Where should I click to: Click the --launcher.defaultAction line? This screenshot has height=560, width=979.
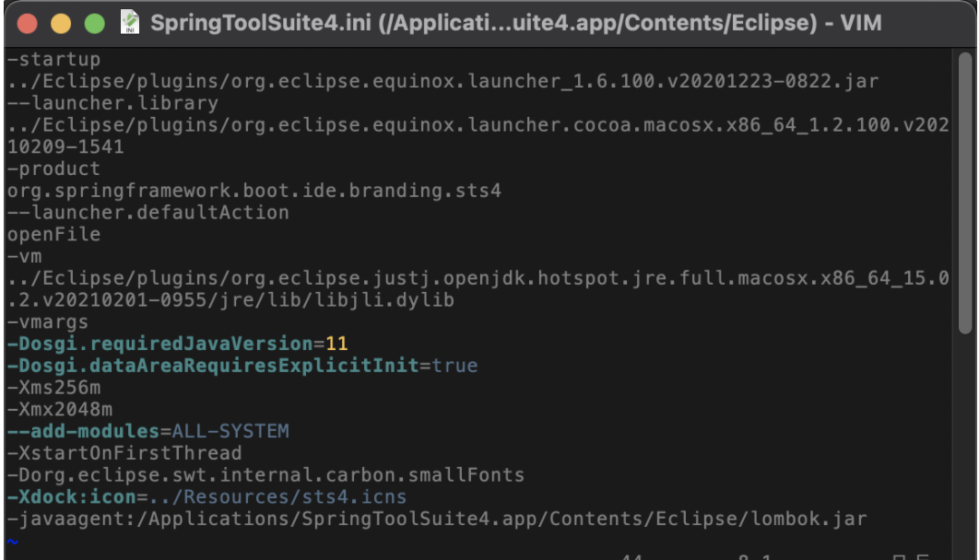(x=148, y=213)
